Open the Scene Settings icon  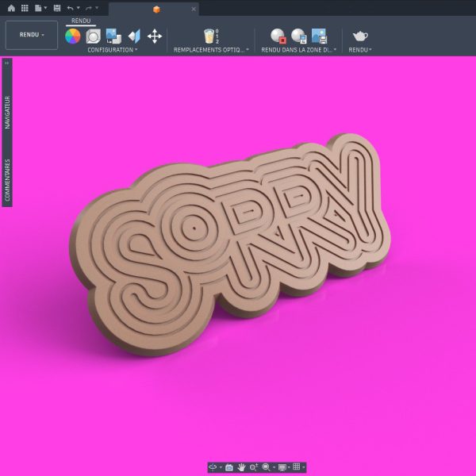[93, 36]
